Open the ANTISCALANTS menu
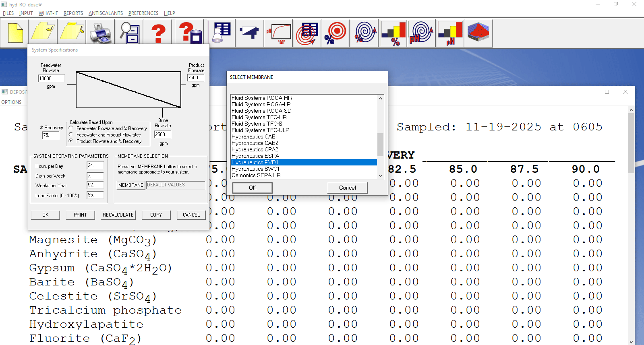 pos(106,13)
